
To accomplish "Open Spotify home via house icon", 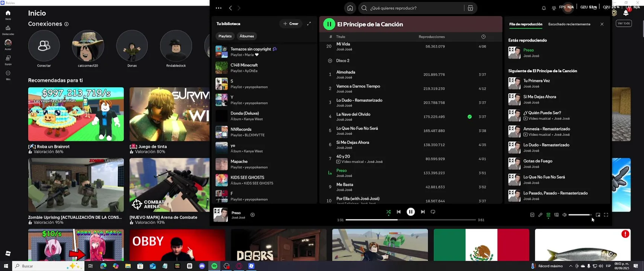I will (350, 8).
